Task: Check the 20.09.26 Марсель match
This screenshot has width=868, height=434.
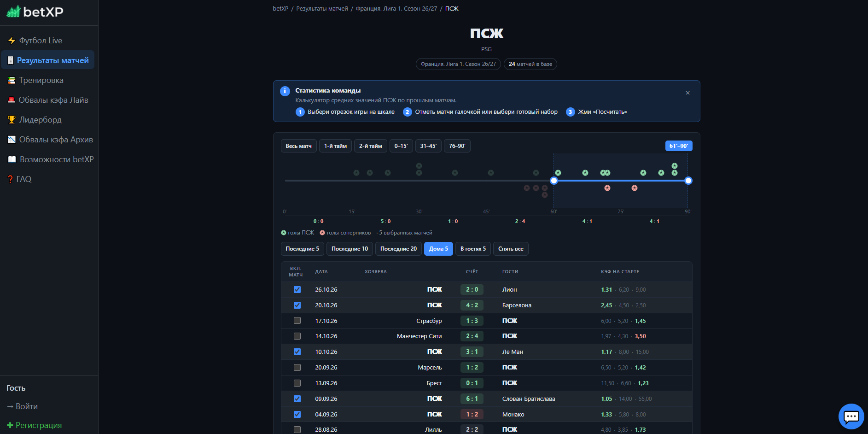Action: 297,368
